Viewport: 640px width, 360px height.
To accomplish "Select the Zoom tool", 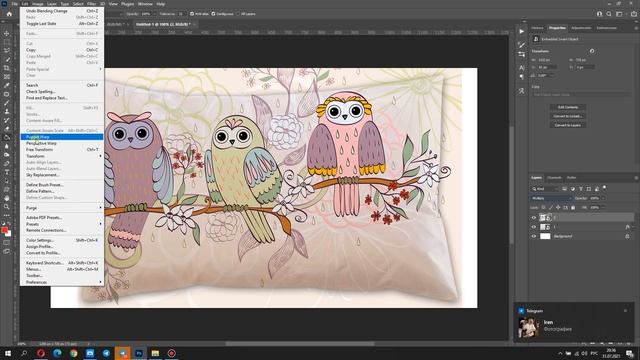I will 7,207.
